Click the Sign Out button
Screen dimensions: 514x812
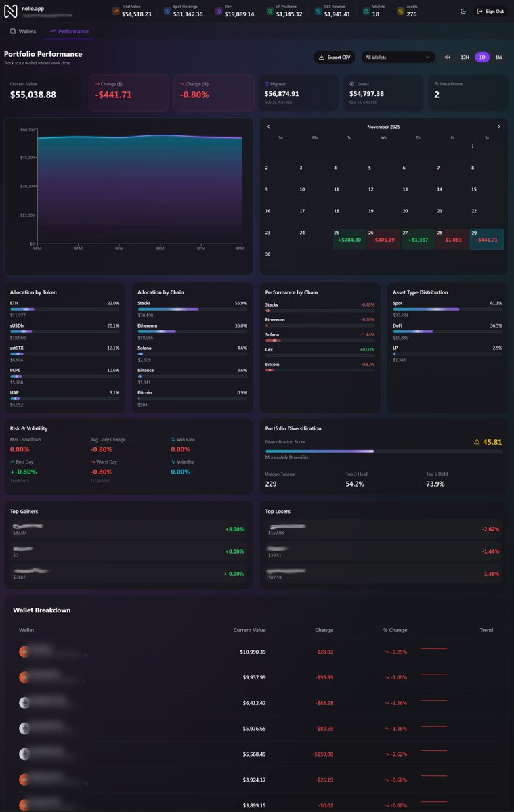(x=490, y=11)
